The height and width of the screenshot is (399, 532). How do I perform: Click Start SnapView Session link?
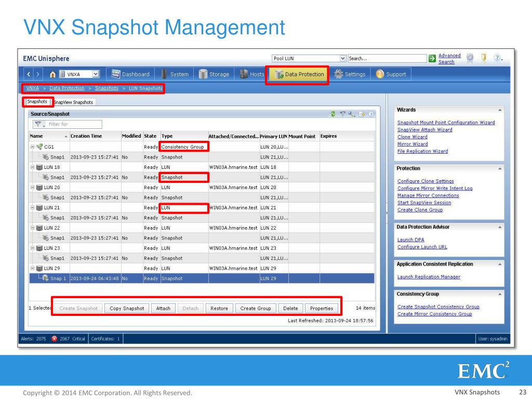click(424, 203)
